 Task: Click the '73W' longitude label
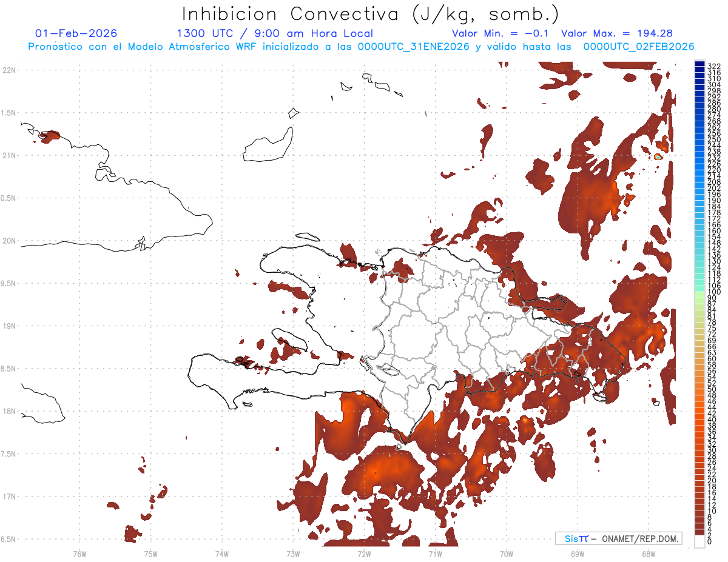click(293, 554)
